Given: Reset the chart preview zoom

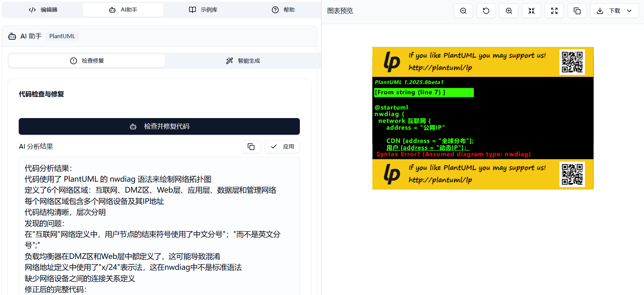Looking at the screenshot, I should (486, 11).
